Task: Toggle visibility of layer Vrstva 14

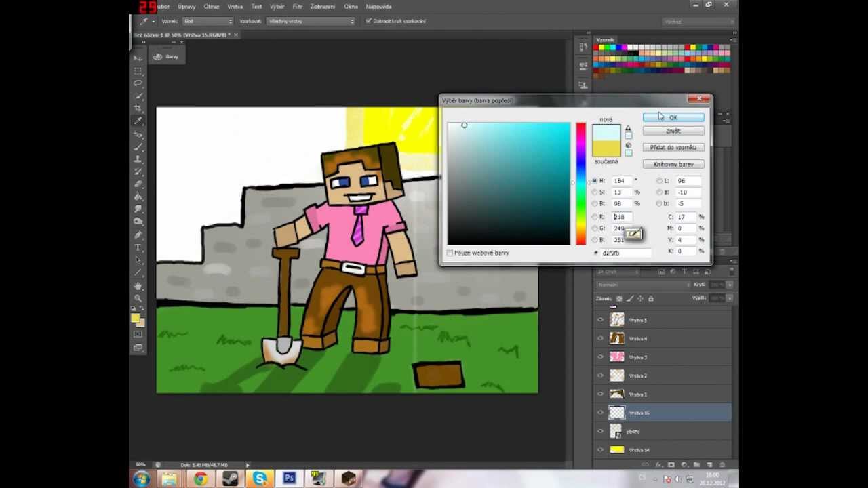Action: click(600, 449)
